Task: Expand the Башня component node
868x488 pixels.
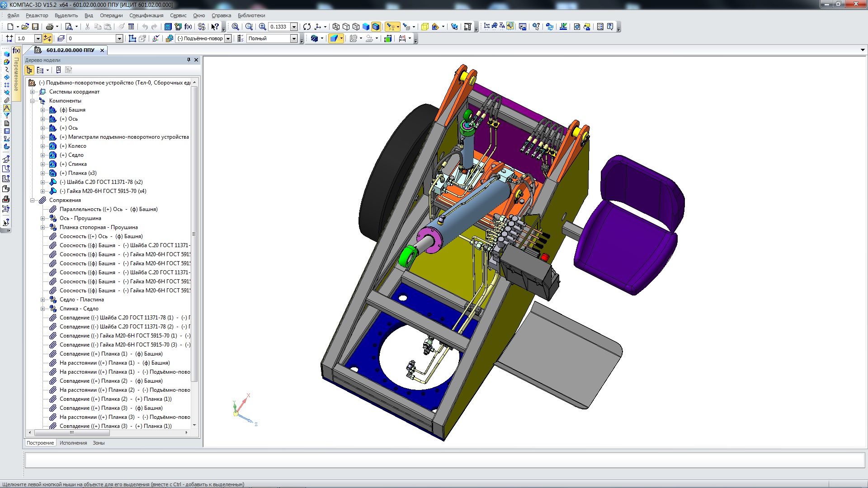Action: click(43, 110)
